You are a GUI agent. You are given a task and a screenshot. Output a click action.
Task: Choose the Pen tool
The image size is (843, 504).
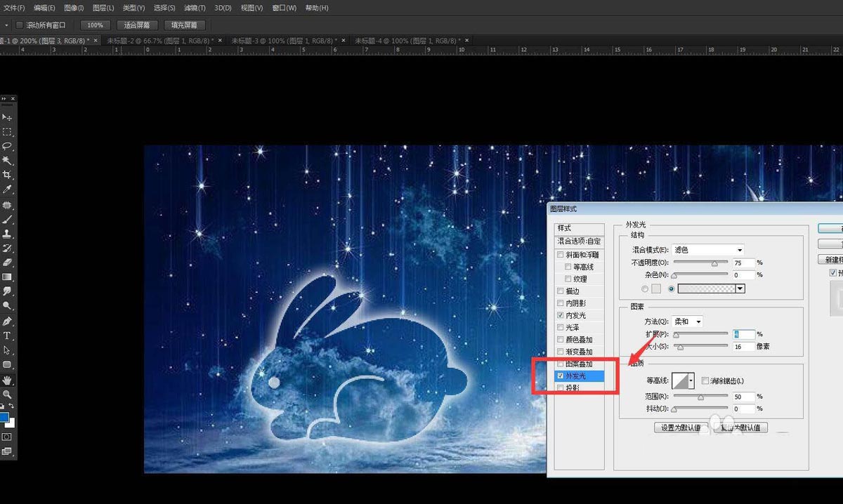(x=7, y=321)
